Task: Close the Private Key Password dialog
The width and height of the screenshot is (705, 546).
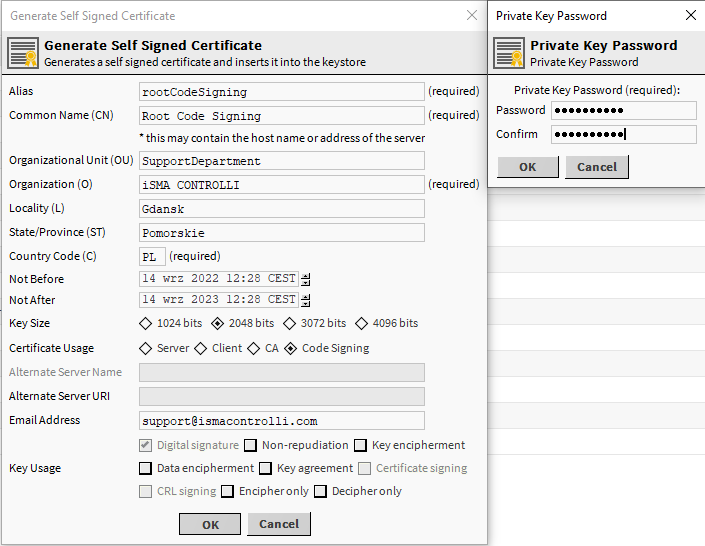Action: coord(690,16)
